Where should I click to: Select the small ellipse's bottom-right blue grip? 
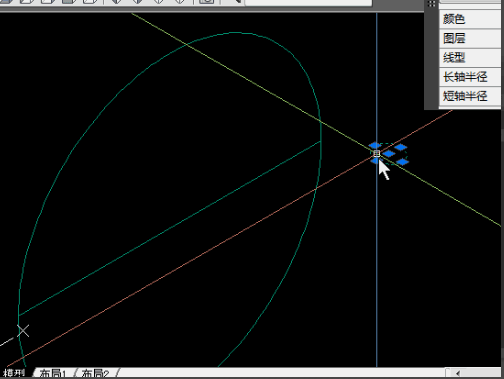pyautogui.click(x=402, y=162)
